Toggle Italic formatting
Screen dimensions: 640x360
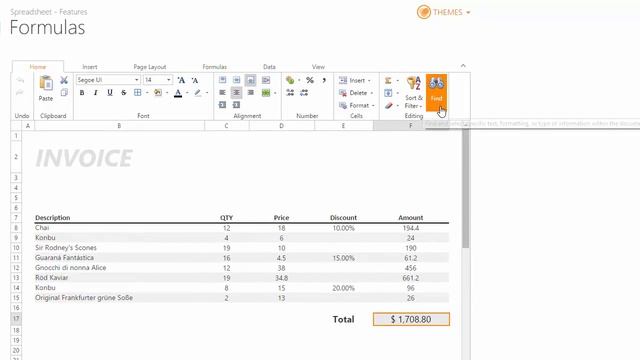point(96,93)
